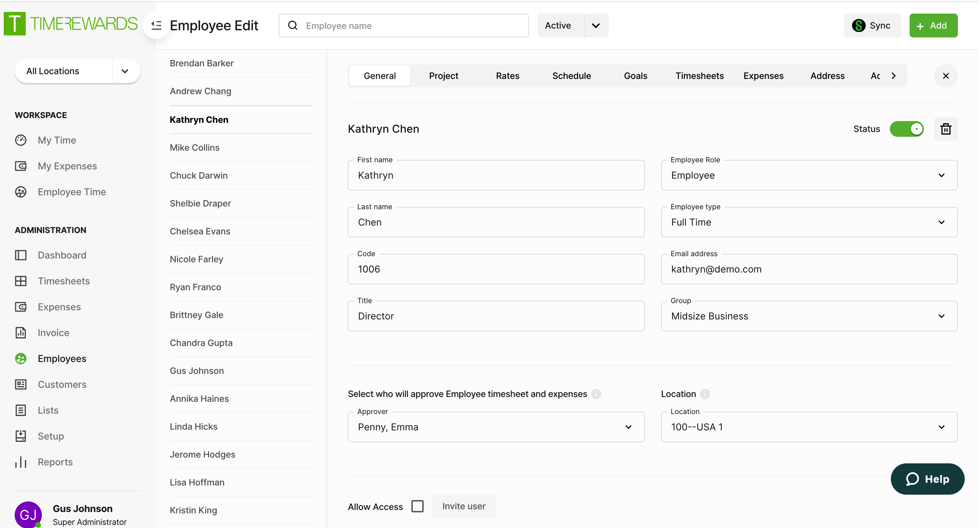This screenshot has width=980, height=528.
Task: Check the Allow Access checkbox
Action: coord(417,506)
